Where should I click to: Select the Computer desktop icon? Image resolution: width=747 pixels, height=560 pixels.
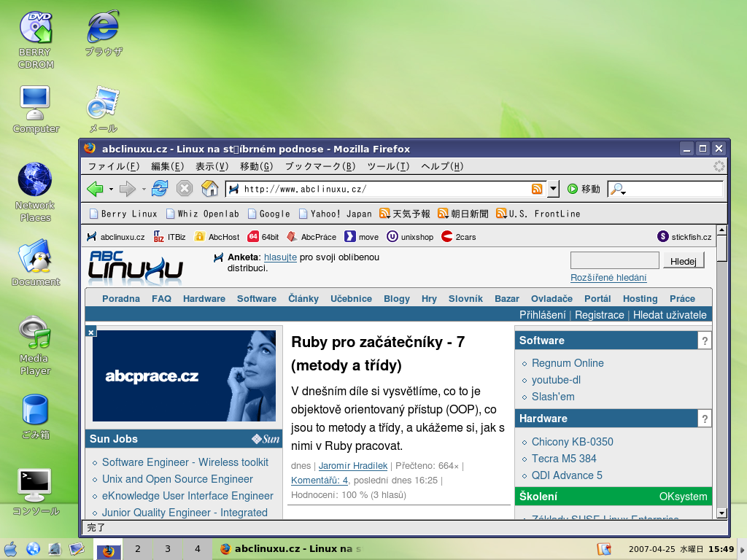coord(36,109)
